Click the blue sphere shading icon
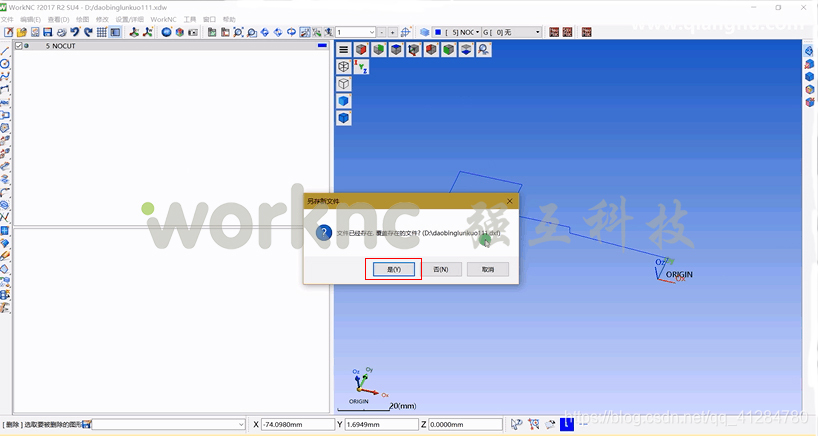The image size is (818, 436). pos(166,32)
